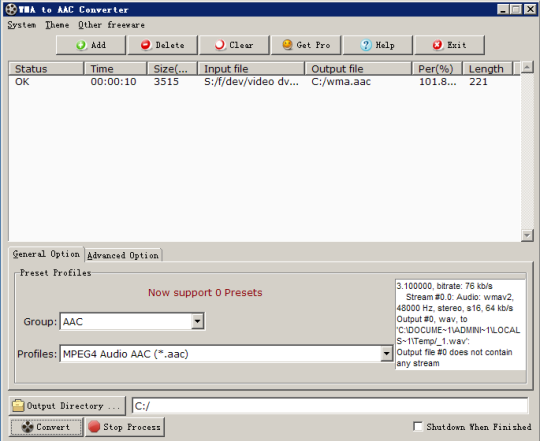Close the WMA to AAC Converter window
The height and width of the screenshot is (441, 540).
point(530,9)
